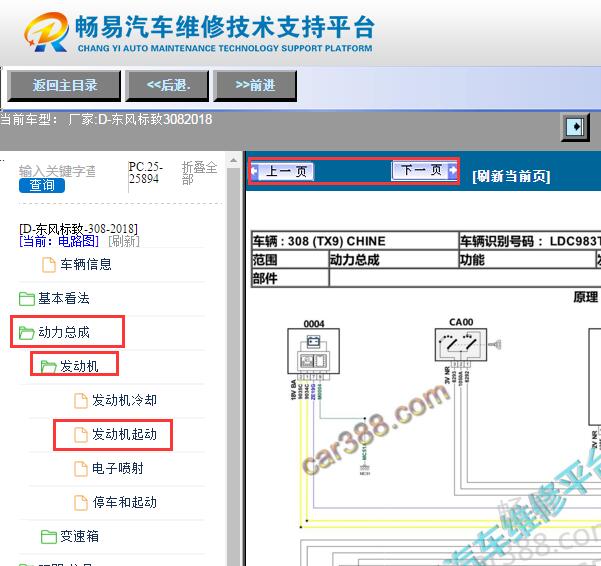Screen dimensions: 601x566
Task: Open 发动机起动 diagram
Action: [x=124, y=434]
